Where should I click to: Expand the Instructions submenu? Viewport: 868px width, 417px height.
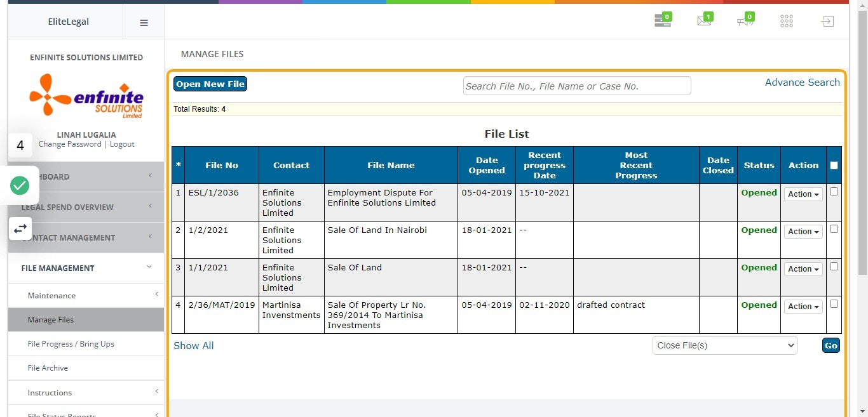coord(86,393)
